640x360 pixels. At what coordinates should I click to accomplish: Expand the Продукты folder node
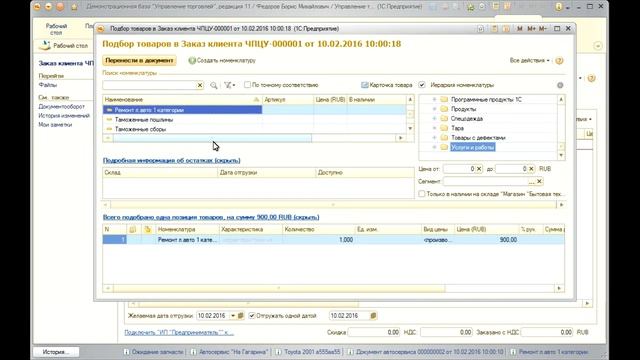(434, 109)
